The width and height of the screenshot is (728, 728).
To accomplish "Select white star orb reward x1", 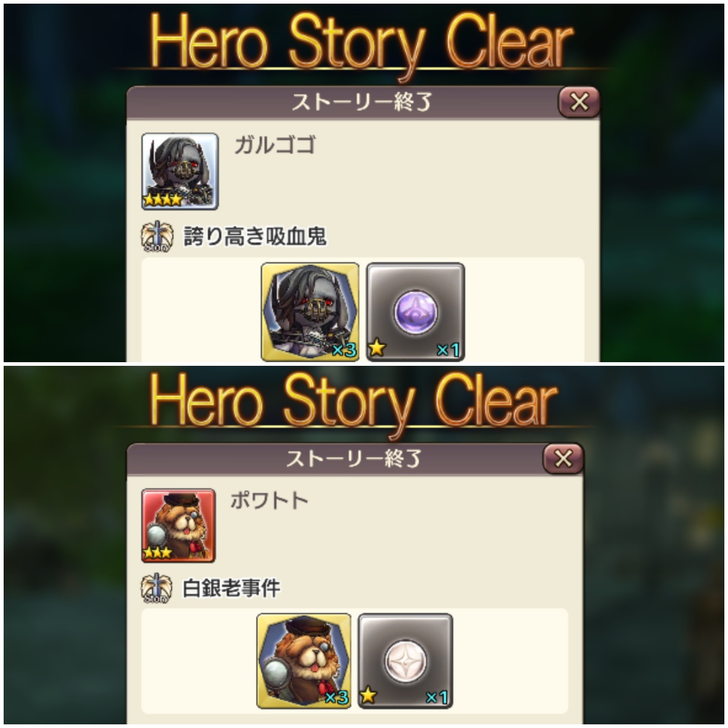I will (x=405, y=661).
